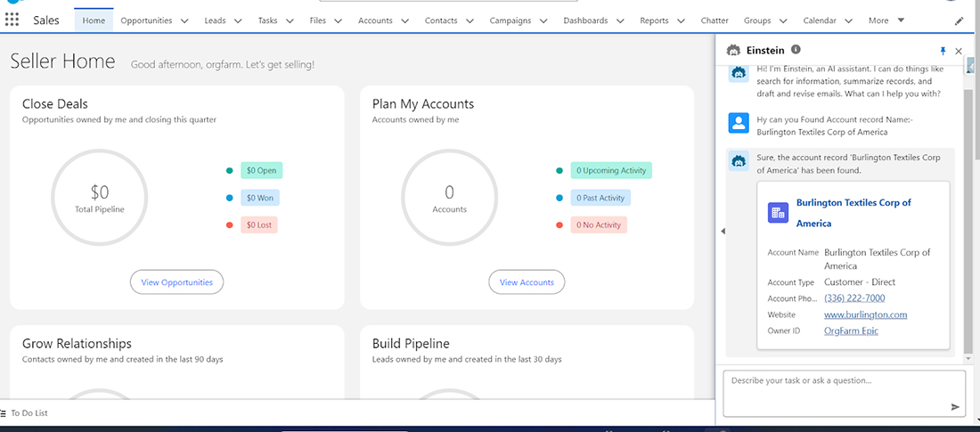The width and height of the screenshot is (980, 432).
Task: Click the Burlington Textiles account building icon
Action: tap(778, 213)
